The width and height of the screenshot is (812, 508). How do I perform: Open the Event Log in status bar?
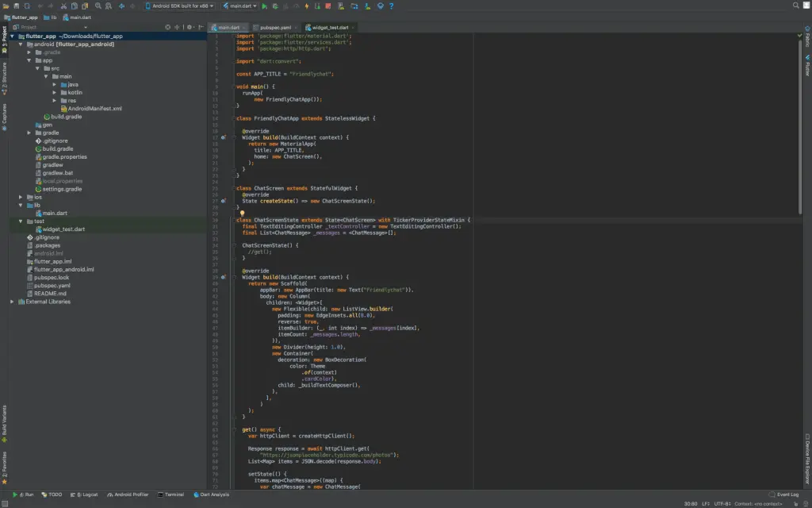click(783, 495)
